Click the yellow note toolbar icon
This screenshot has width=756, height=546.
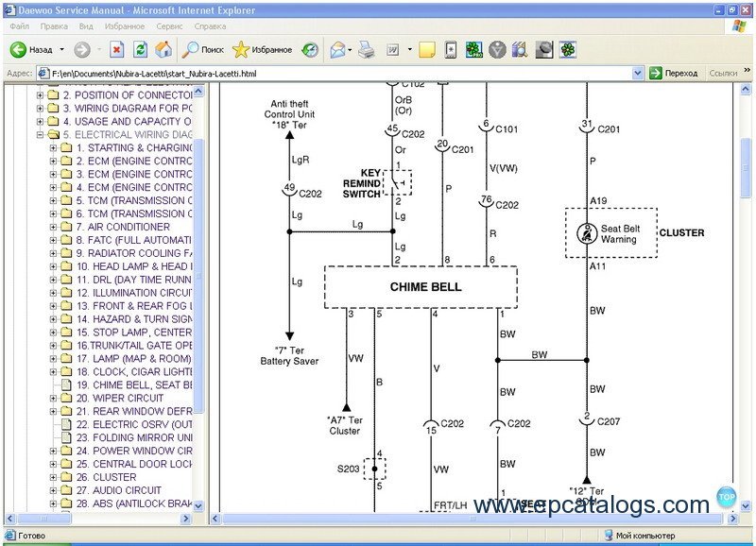[x=427, y=49]
